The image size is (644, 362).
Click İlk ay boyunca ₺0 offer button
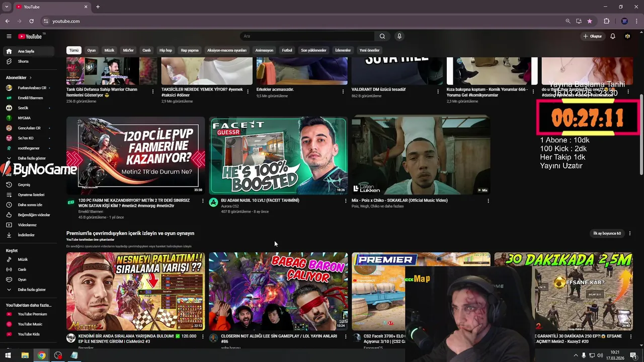pos(607,233)
